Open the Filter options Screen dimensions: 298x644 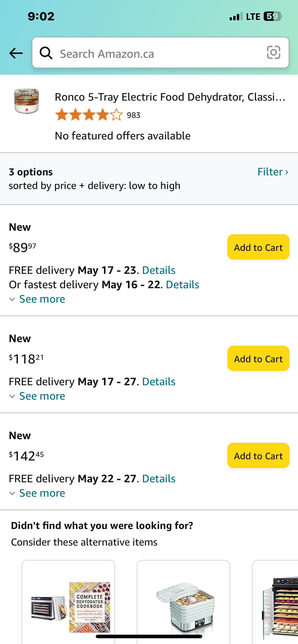(x=273, y=172)
